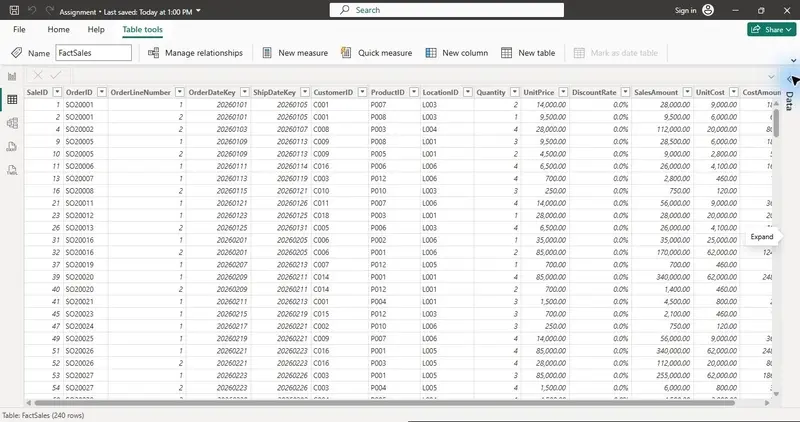The height and width of the screenshot is (422, 800).
Task: Open the file name saved-status dropdown
Action: click(198, 11)
